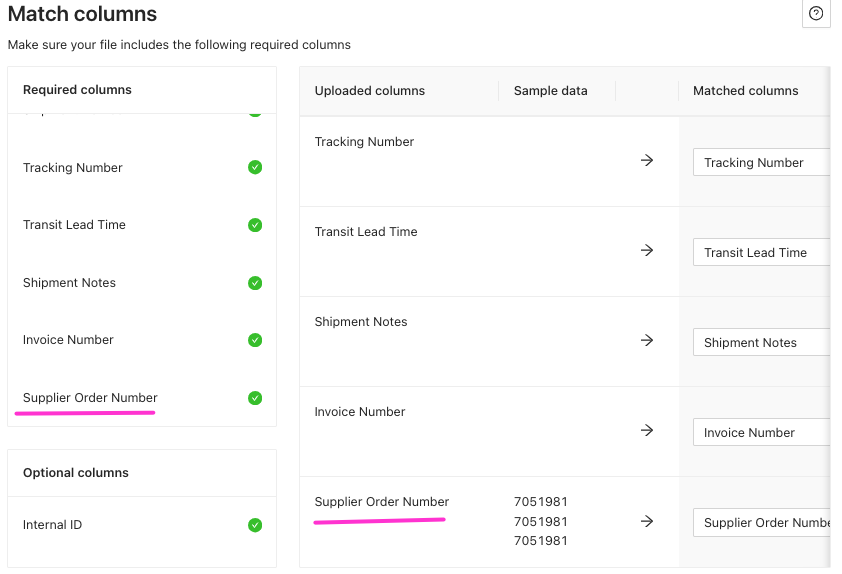Select Sample data column header
The width and height of the screenshot is (842, 574).
point(550,91)
